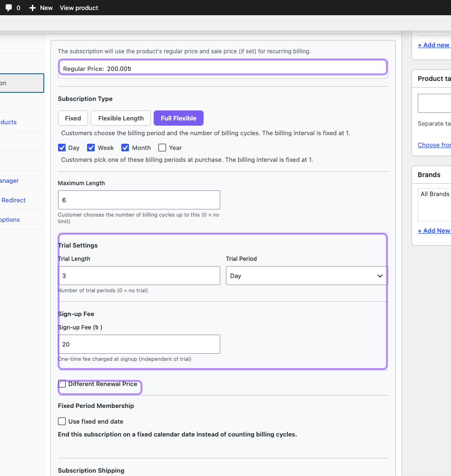Click the Sign-up Fee input field
This screenshot has height=476, width=451.
pyautogui.click(x=139, y=344)
